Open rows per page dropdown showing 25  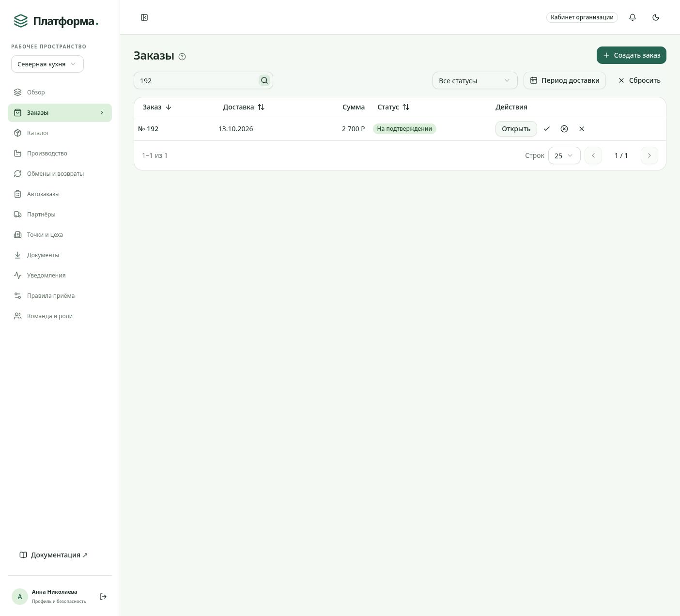(x=564, y=155)
